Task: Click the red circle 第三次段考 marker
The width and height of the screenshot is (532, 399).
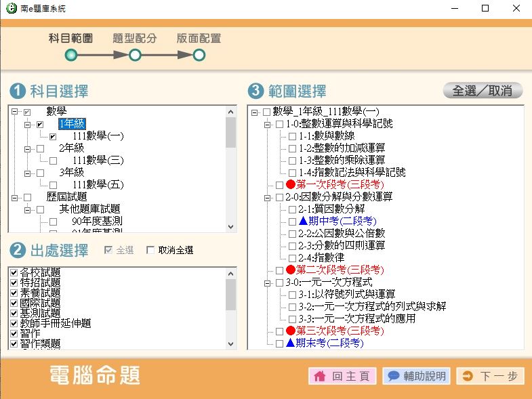Action: [x=291, y=331]
